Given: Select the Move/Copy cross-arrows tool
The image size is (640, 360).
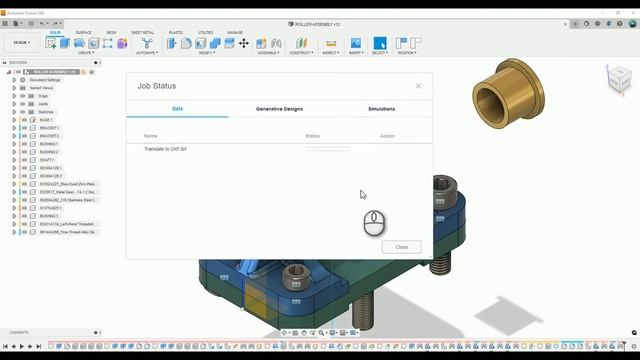Looking at the screenshot, I should [x=244, y=43].
